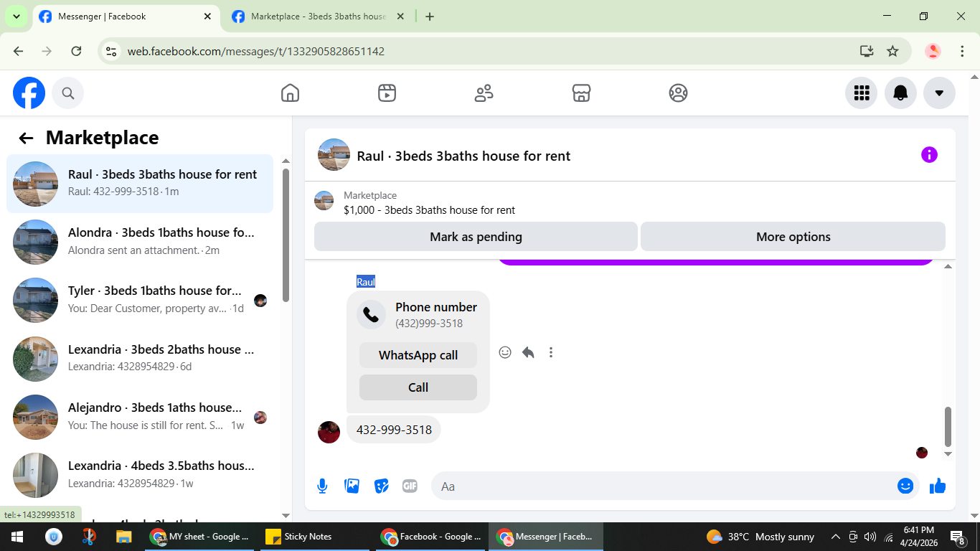Close the Marketplace browser tab
Viewport: 980px width, 551px height.
pyautogui.click(x=400, y=17)
